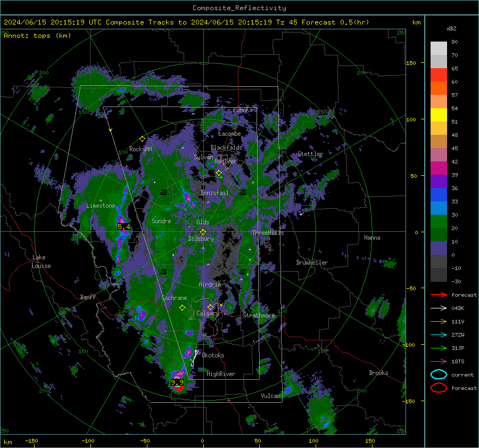Click the red swatch in dBZ scale
479x448 pixels.
439,75
